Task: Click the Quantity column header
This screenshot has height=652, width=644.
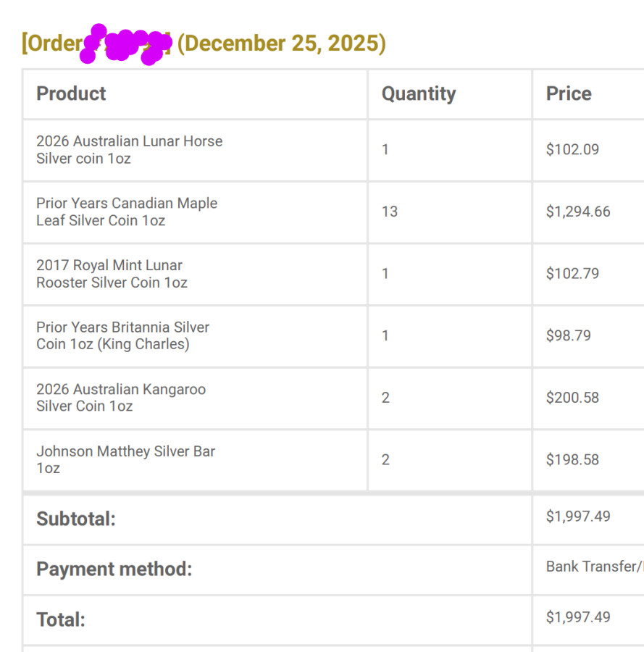Action: pos(419,93)
